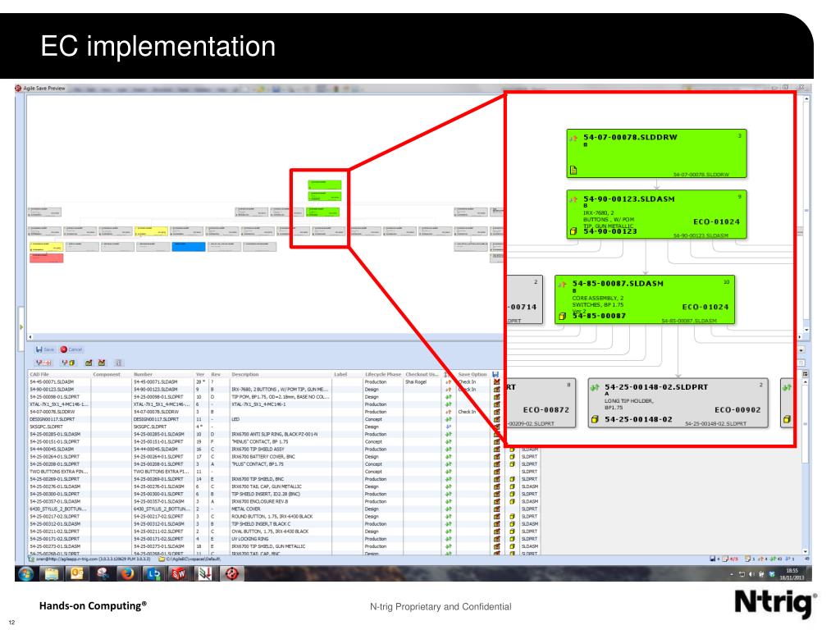Click save option icon in TWO BUTTONS EXTRA FIN row
840x630 pixels.
[496, 472]
